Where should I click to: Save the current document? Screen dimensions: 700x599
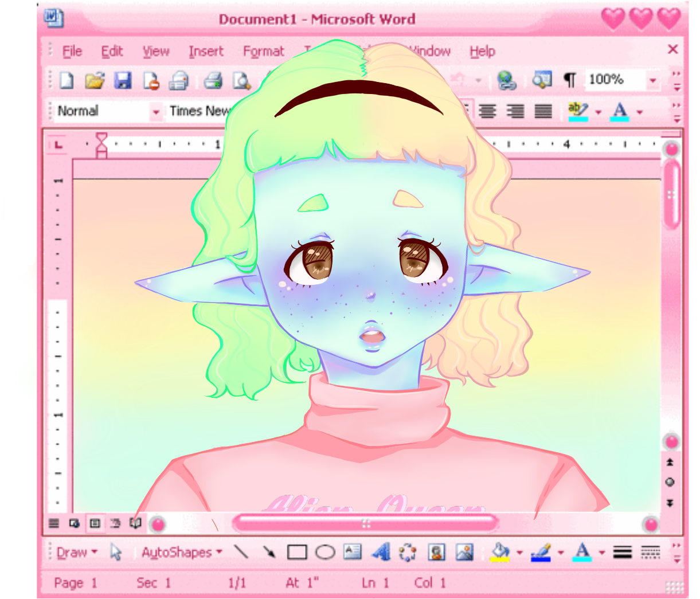point(122,80)
